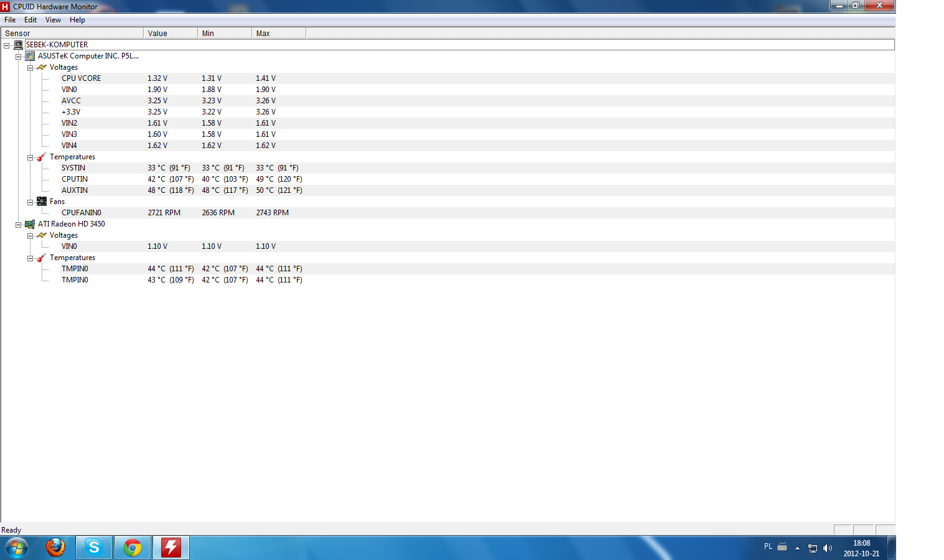Viewport: 944px width, 560px height.
Task: Select the TMPIN0 row with value 44 °C
Action: pyautogui.click(x=477, y=269)
